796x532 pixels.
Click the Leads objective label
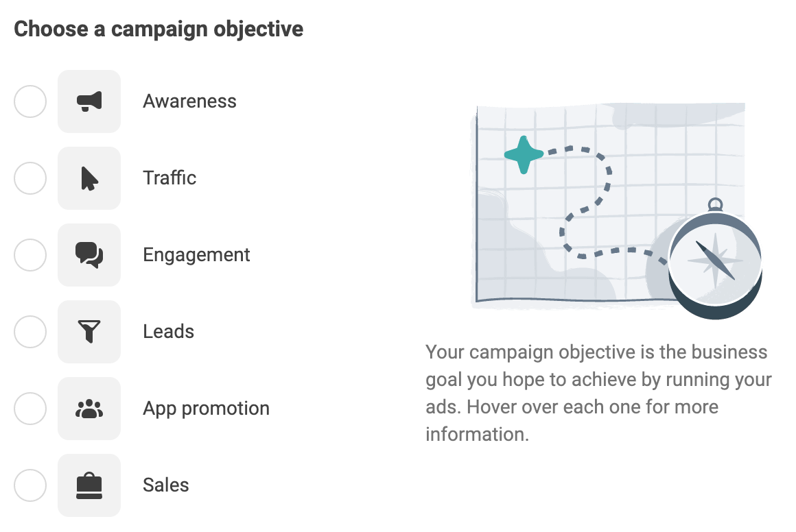[169, 332]
